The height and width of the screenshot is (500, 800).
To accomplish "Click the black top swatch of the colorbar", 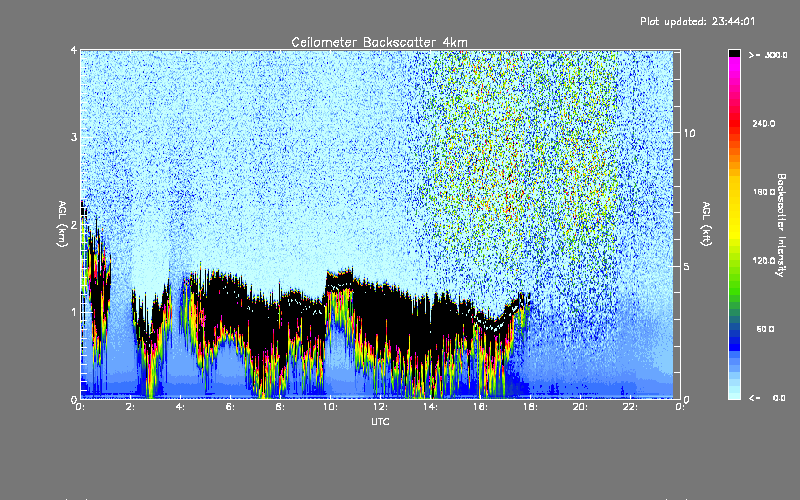I will 734,53.
